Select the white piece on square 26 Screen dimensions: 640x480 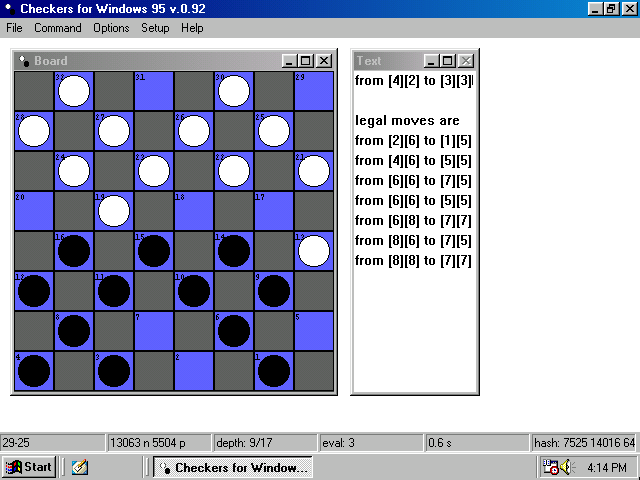point(194,131)
